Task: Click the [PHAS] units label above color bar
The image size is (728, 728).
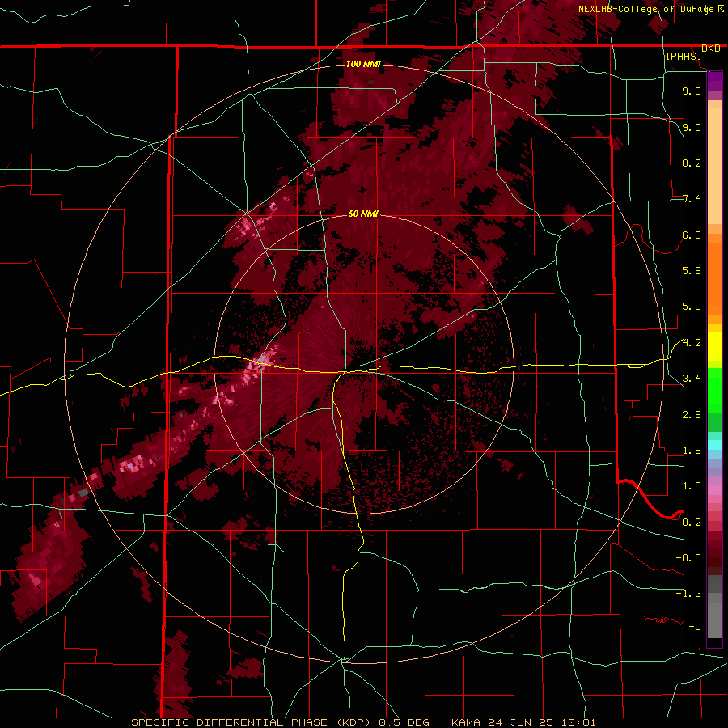Action: coord(684,56)
